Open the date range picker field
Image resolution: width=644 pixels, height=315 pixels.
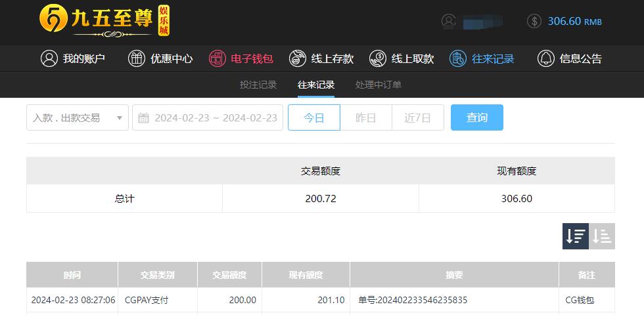pos(208,117)
